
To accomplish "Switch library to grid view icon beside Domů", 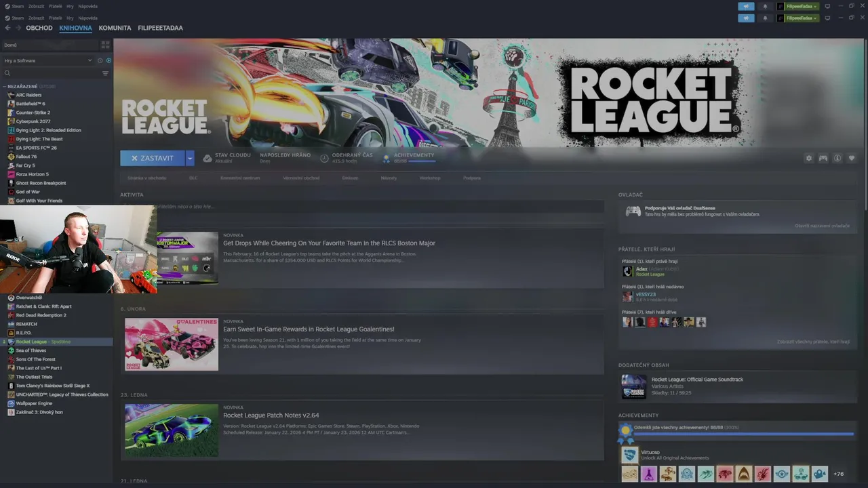I will 105,45.
